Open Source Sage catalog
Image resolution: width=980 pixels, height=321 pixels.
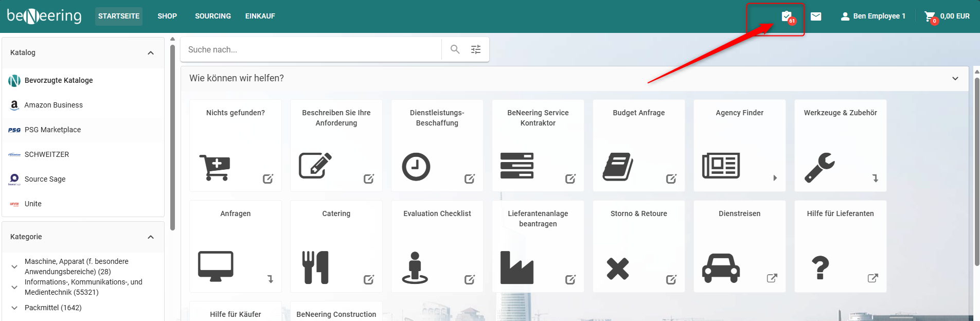coord(83,179)
